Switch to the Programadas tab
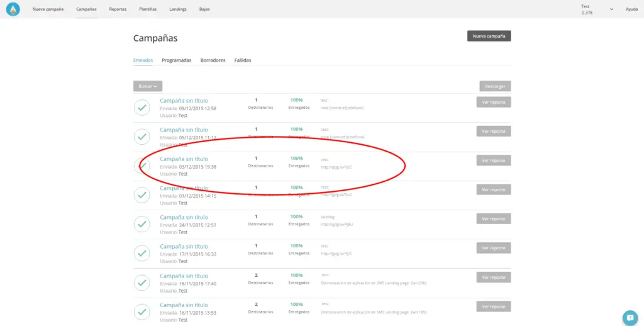 (176, 60)
